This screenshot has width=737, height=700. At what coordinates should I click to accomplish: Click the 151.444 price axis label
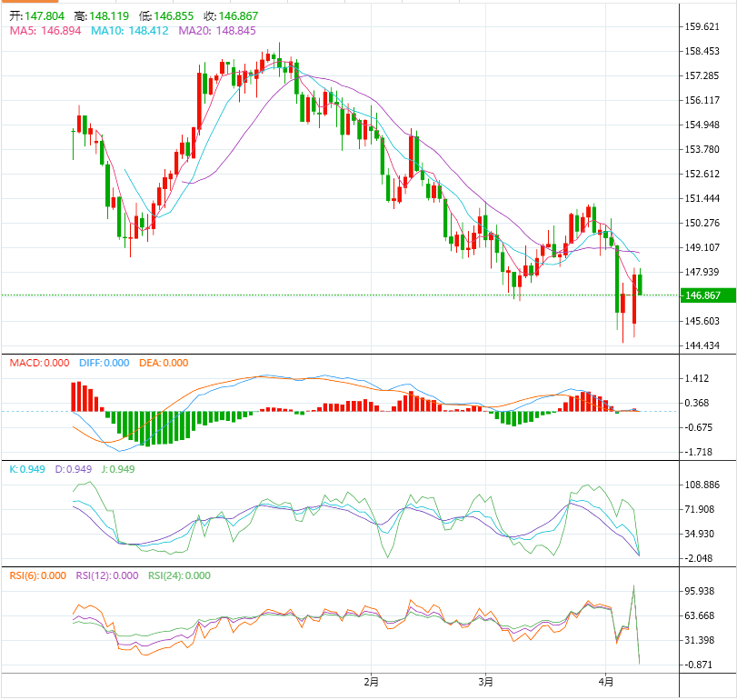702,198
